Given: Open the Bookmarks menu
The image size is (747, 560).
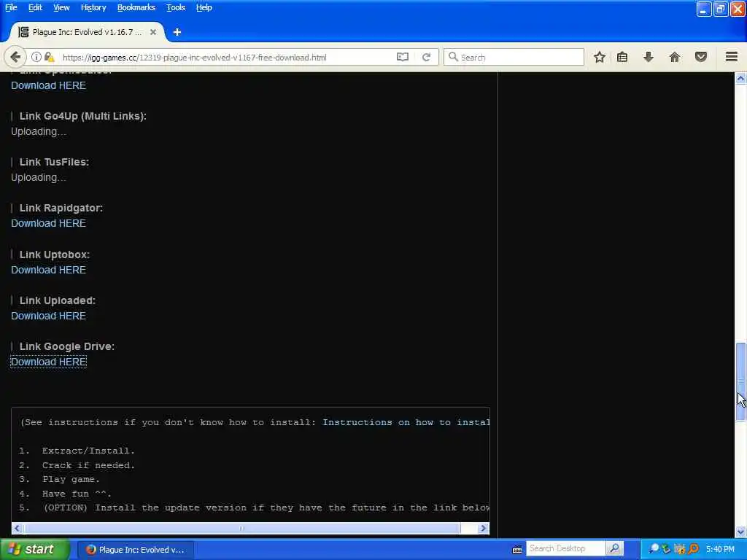Looking at the screenshot, I should [136, 7].
